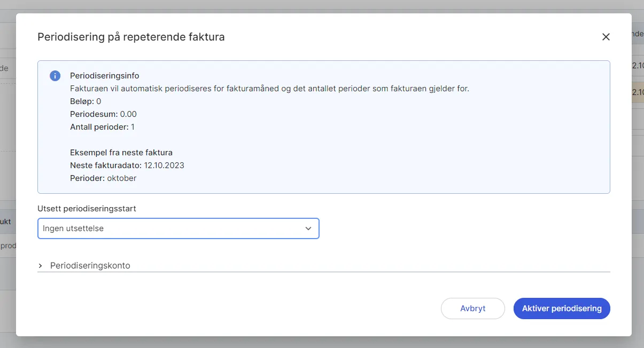The image size is (644, 348).
Task: Click the chevron on the Ingen utsettelse selector
Action: pos(308,228)
